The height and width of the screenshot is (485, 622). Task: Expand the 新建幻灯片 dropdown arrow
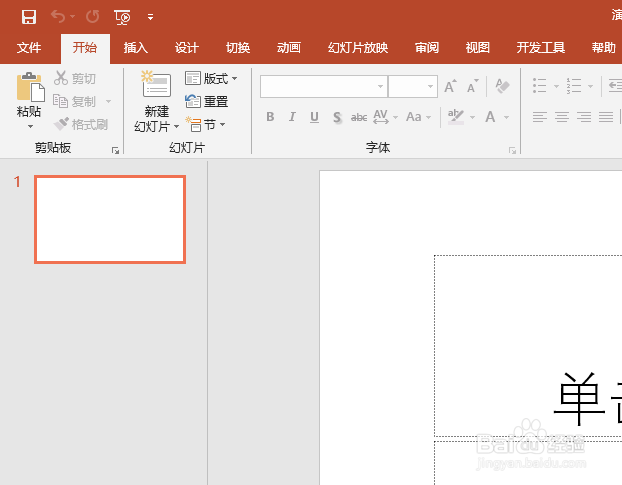coord(177,127)
